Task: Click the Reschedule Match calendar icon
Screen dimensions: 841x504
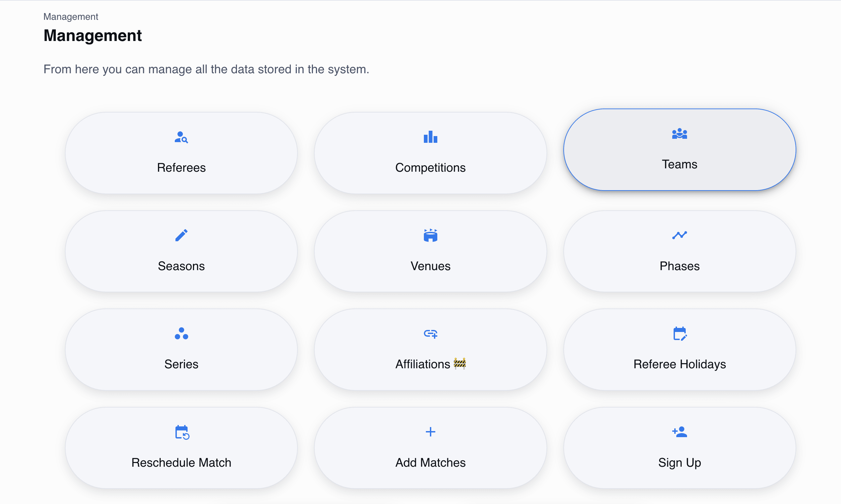Action: (x=182, y=432)
